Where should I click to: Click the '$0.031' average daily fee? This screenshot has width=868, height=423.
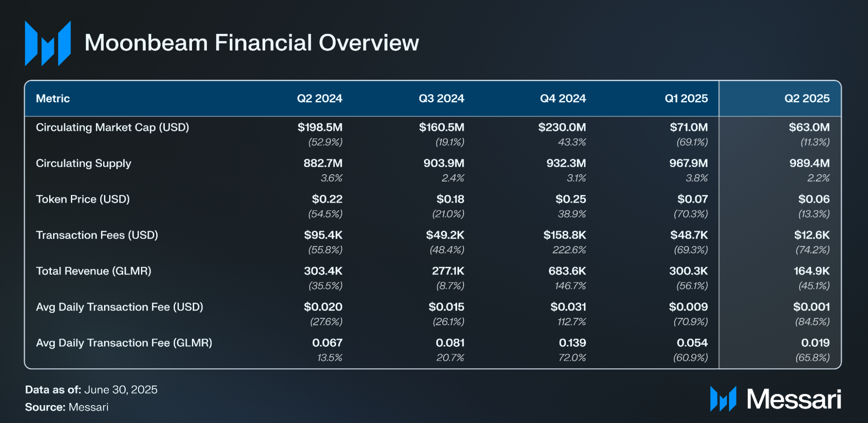click(x=568, y=307)
